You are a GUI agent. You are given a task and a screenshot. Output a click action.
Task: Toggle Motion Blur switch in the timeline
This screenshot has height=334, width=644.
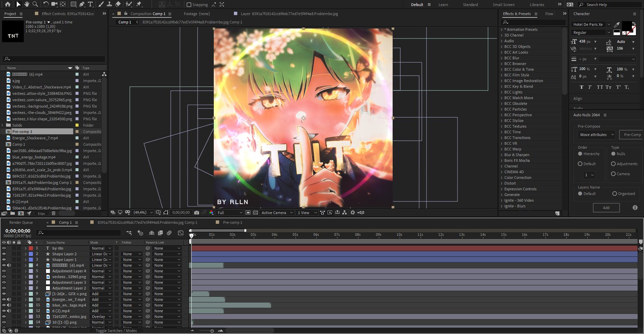pyautogui.click(x=169, y=233)
